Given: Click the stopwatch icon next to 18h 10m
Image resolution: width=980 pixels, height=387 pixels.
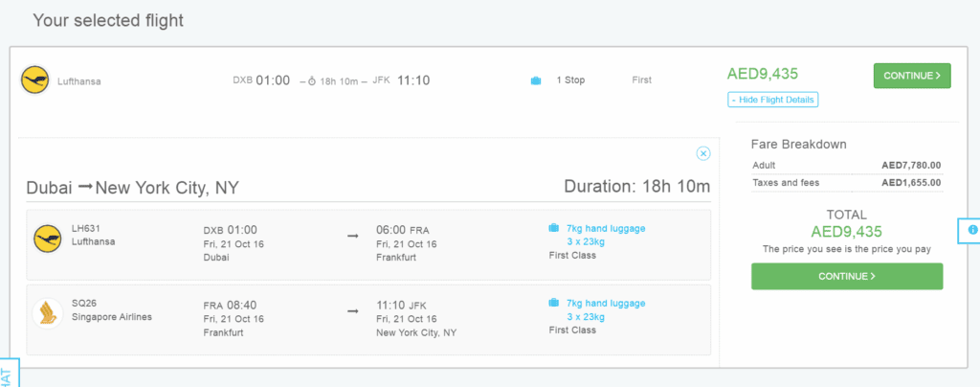Looking at the screenshot, I should click(x=313, y=81).
